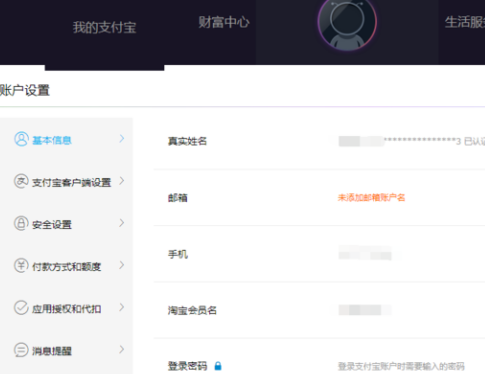
Task: Click the 安全设置 lock icon
Action: [x=21, y=223]
